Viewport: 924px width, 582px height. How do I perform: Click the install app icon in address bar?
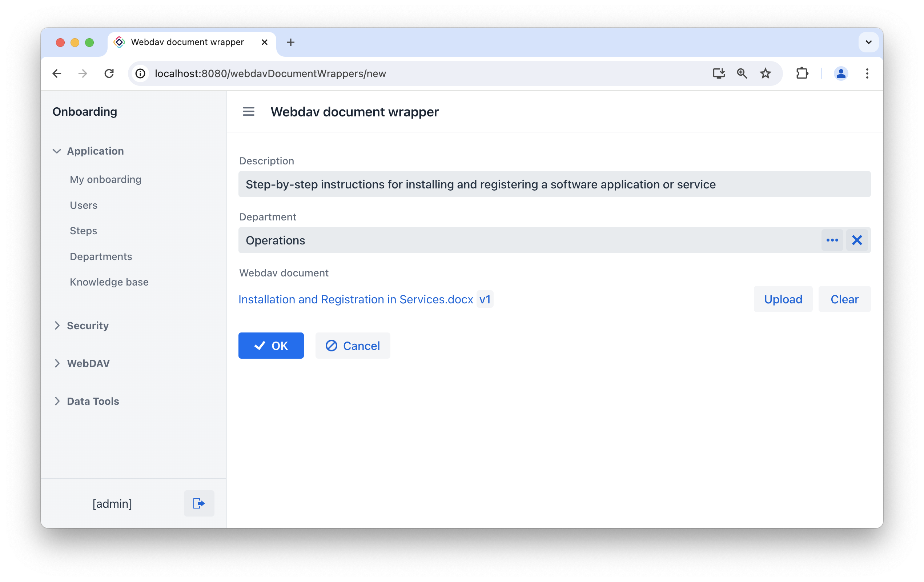pos(718,73)
